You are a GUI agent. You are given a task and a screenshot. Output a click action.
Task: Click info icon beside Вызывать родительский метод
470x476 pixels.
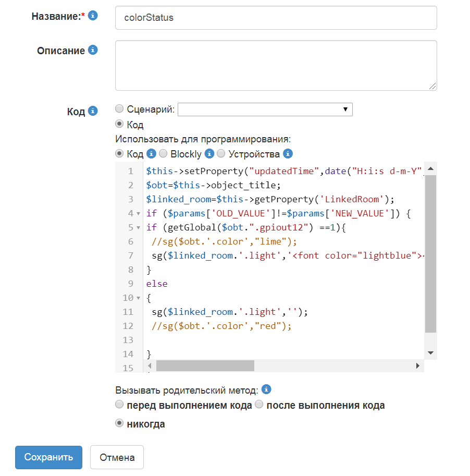[x=266, y=389]
